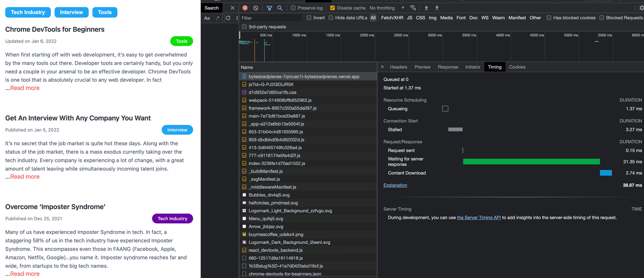
Task: Filter requests by Fetch/XHR type
Action: pyautogui.click(x=392, y=18)
